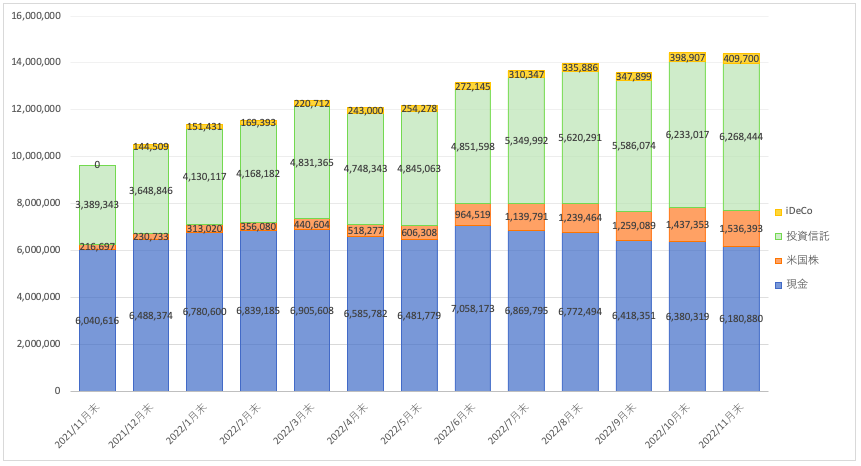861x466 pixels.
Task: Select the 409,700 iDeCo data label
Action: point(741,58)
